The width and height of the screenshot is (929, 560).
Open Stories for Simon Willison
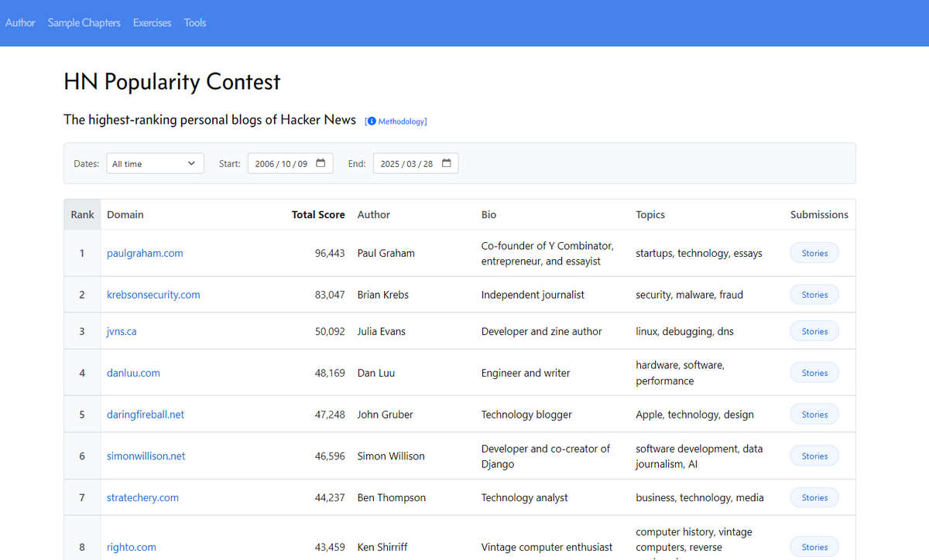814,456
